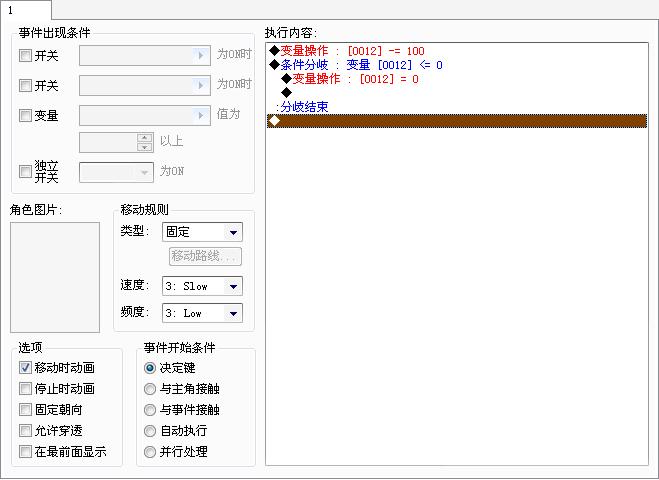Select the 并行处理 trigger radio button
Image resolution: width=659 pixels, height=480 pixels.
[150, 452]
